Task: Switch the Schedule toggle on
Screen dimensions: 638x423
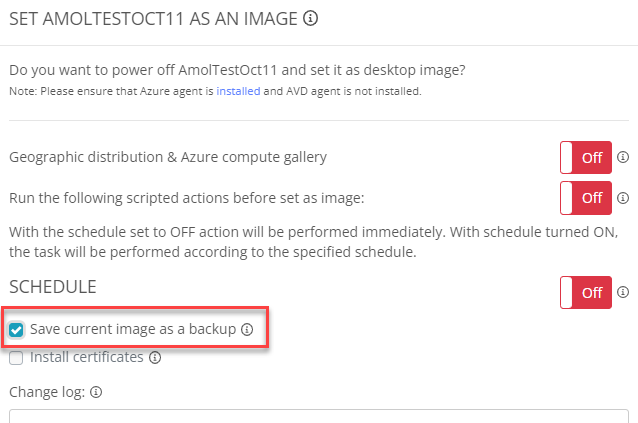Action: click(x=586, y=292)
